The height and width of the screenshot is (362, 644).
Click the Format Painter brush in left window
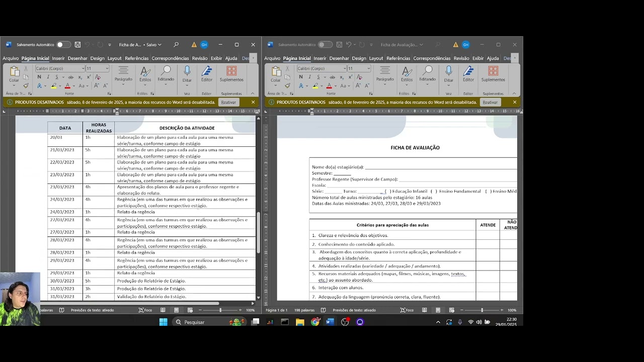(26, 85)
